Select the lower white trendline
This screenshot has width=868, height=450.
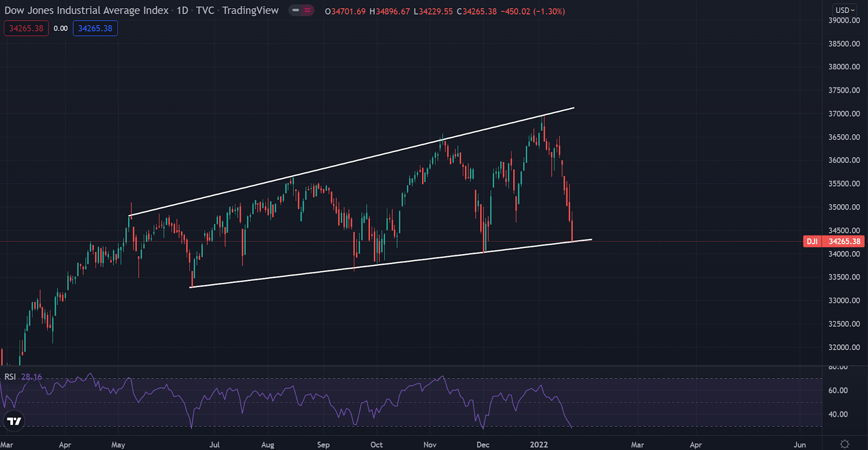tap(391, 263)
